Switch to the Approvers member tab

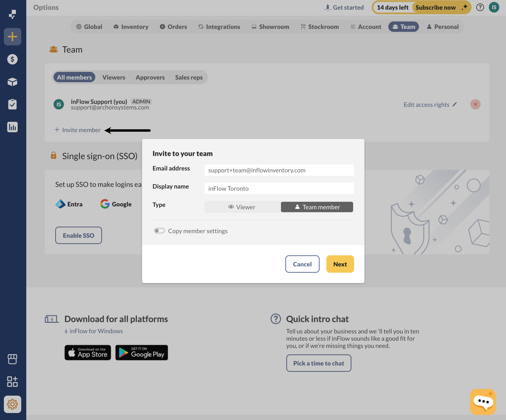[150, 77]
